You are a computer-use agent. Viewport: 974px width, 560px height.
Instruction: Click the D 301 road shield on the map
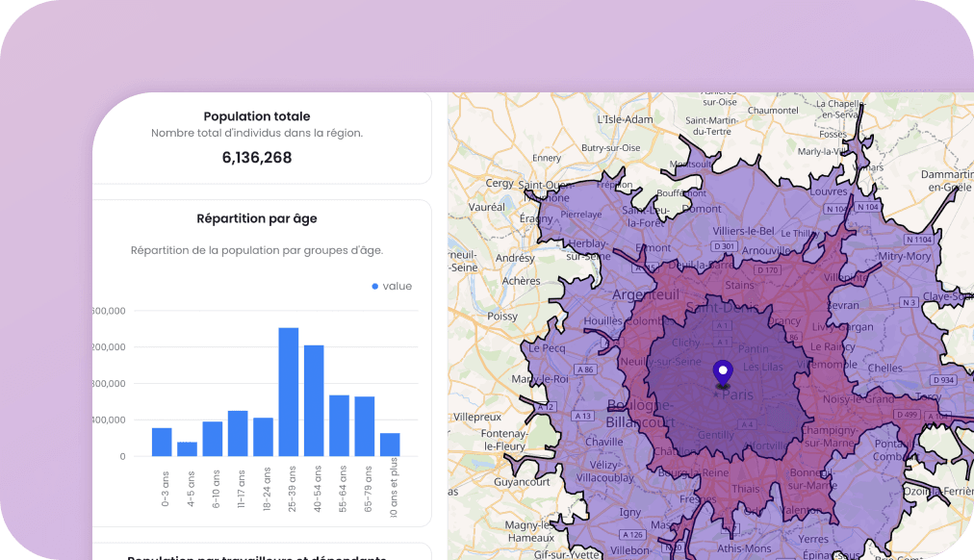725,246
